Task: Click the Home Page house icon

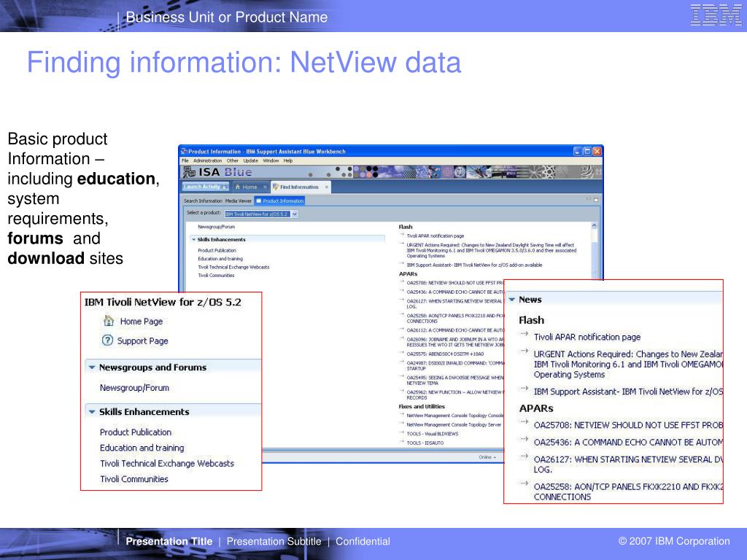Action: 109,321
